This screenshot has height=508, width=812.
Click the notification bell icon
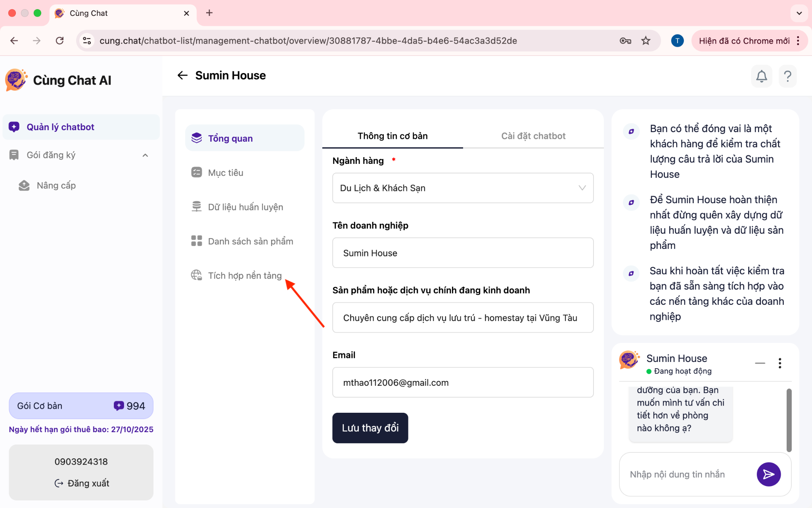(761, 76)
